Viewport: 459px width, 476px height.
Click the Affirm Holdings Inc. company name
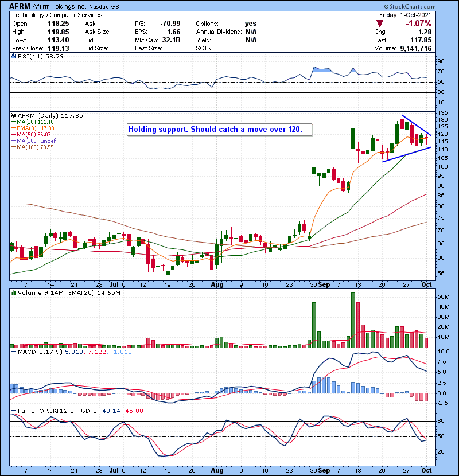[x=59, y=6]
